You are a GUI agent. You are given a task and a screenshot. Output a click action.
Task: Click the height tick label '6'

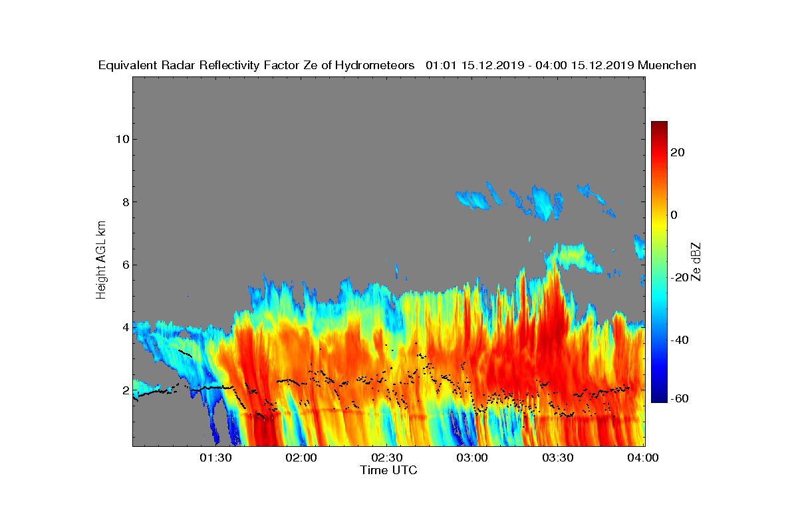coord(124,265)
